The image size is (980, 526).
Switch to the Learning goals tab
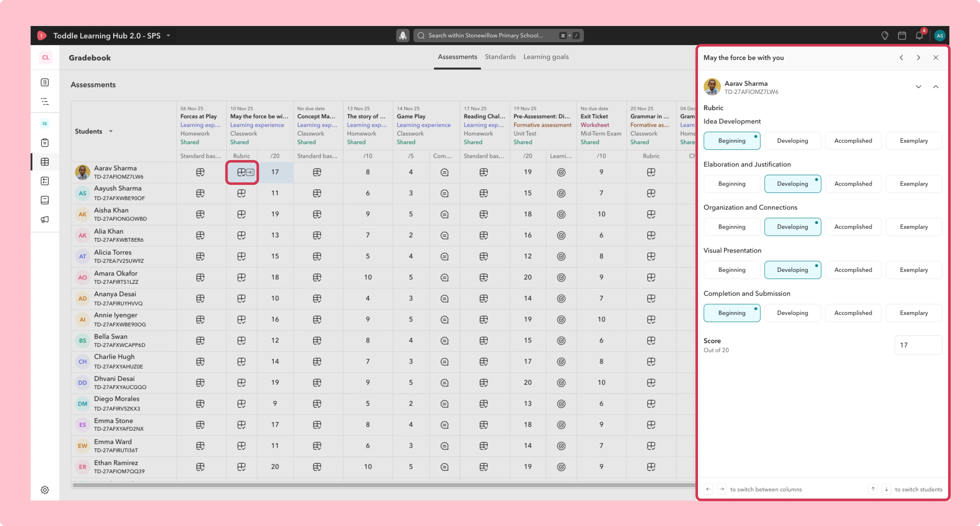546,57
